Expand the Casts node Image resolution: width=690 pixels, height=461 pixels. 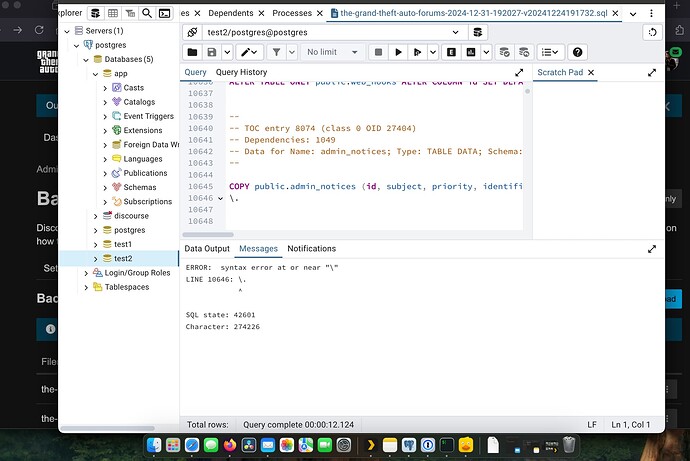(105, 88)
